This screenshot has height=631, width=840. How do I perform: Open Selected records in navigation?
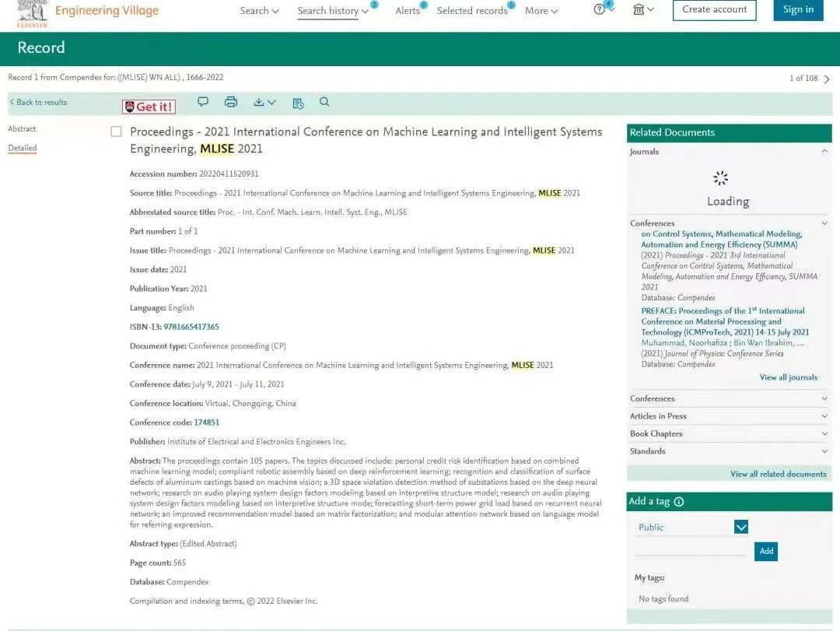click(x=472, y=11)
